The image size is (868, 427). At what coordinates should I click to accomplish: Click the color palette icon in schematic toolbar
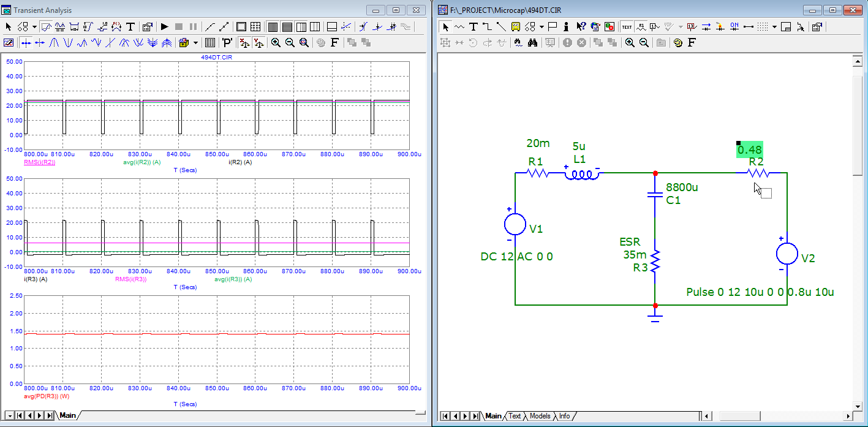coord(677,43)
